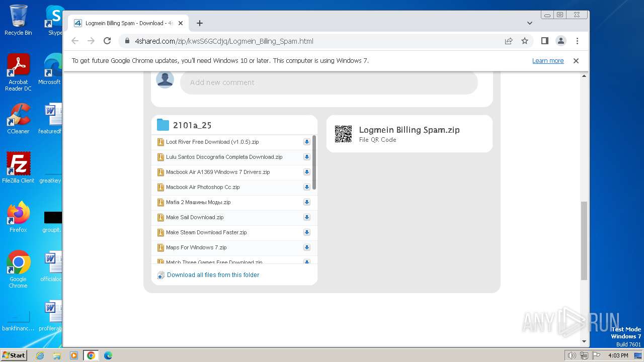The width and height of the screenshot is (644, 362).
Task: Download Make Sail Download zip arrow icon
Action: (x=307, y=217)
